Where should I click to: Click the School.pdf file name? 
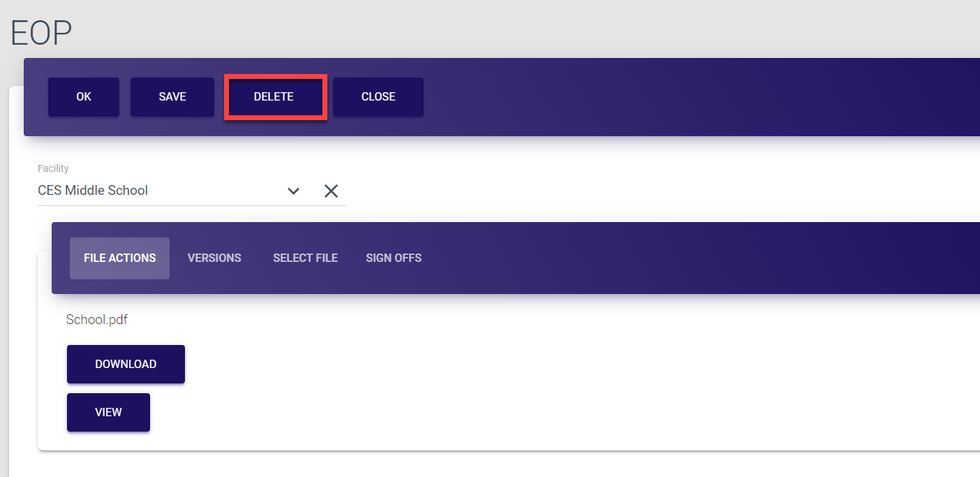[x=97, y=320]
